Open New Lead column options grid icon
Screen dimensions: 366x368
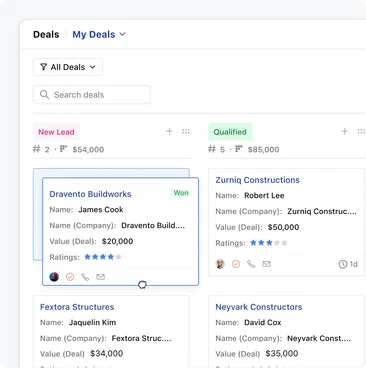[186, 131]
